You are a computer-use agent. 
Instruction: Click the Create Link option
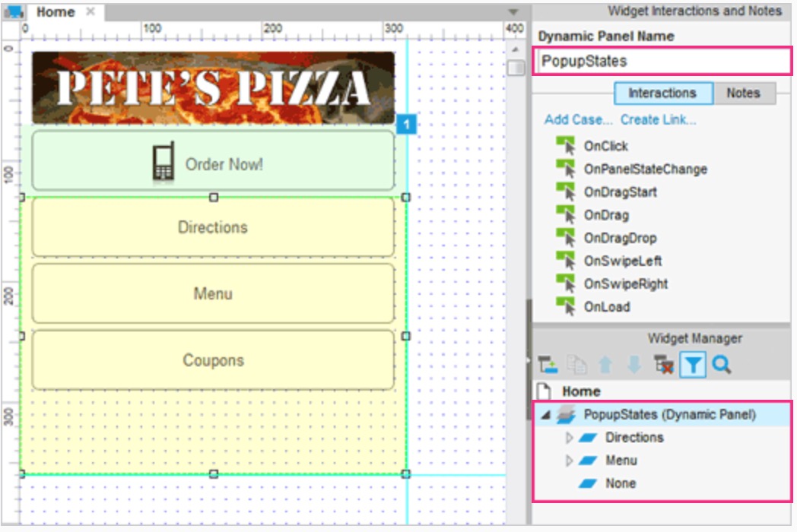pyautogui.click(x=658, y=119)
